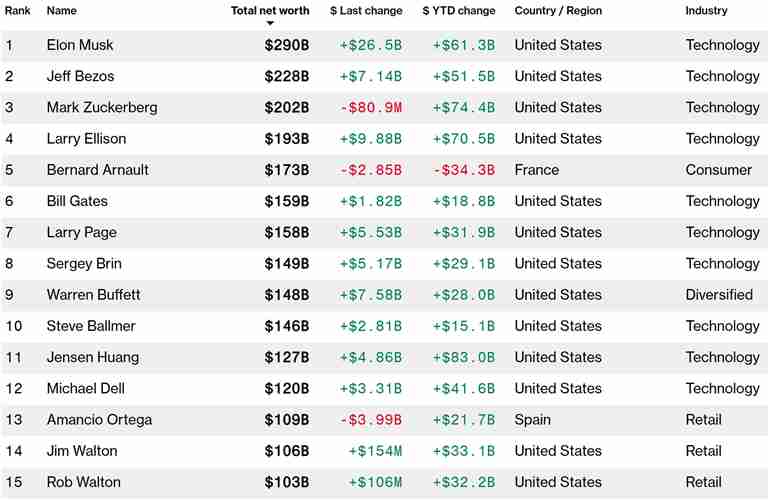Click the Industry column header
768x500 pixels.
point(706,10)
